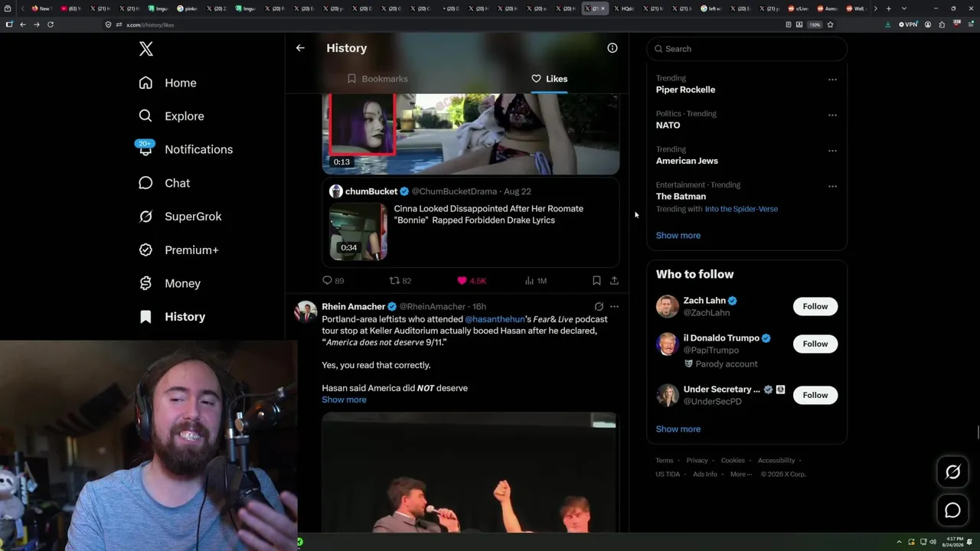Open Premium+ in the sidebar
The image size is (980, 551).
[x=178, y=249]
